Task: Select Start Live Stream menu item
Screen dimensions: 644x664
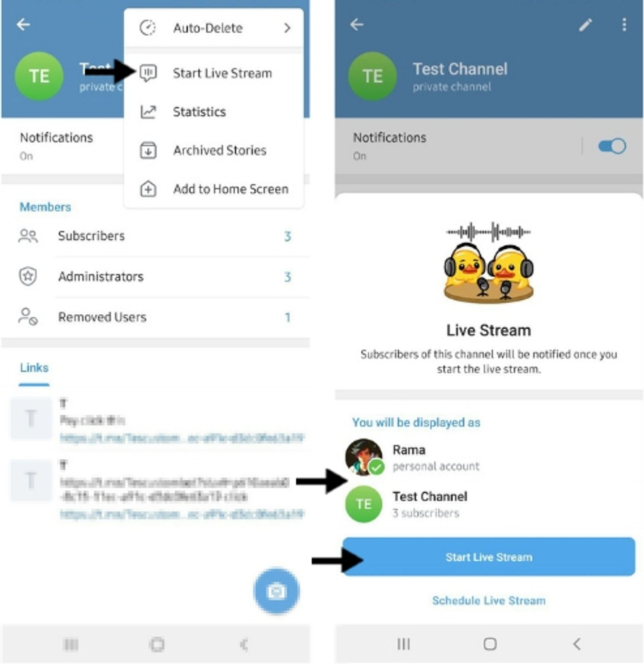Action: pyautogui.click(x=216, y=72)
